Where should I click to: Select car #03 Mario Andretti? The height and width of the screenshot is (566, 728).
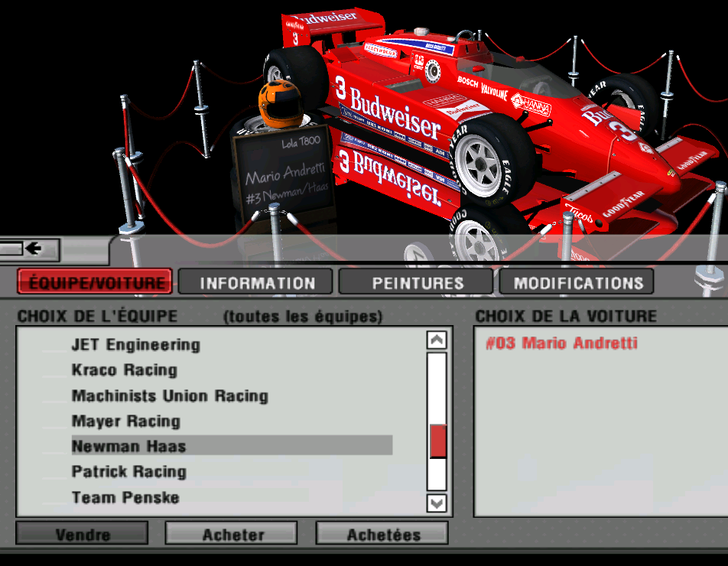click(x=561, y=343)
